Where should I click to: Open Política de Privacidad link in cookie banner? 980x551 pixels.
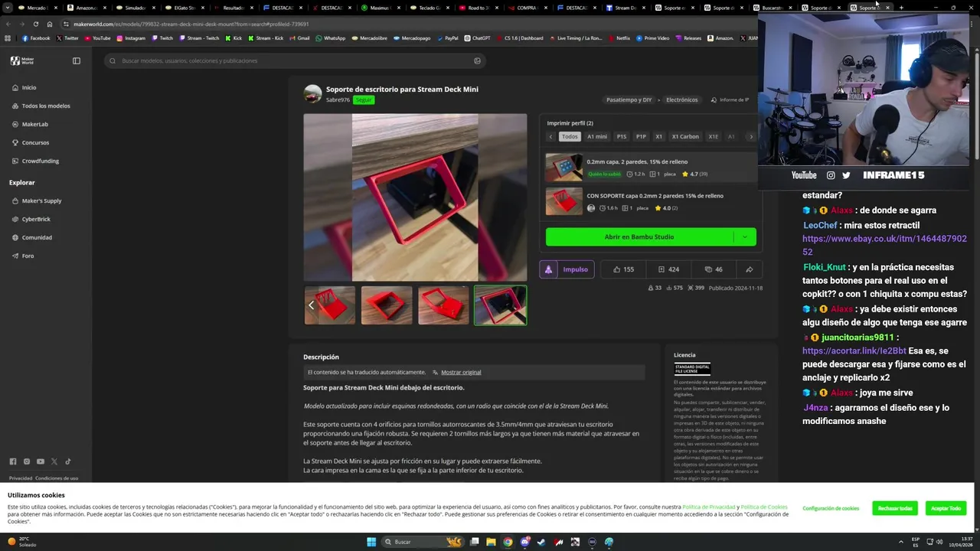709,507
